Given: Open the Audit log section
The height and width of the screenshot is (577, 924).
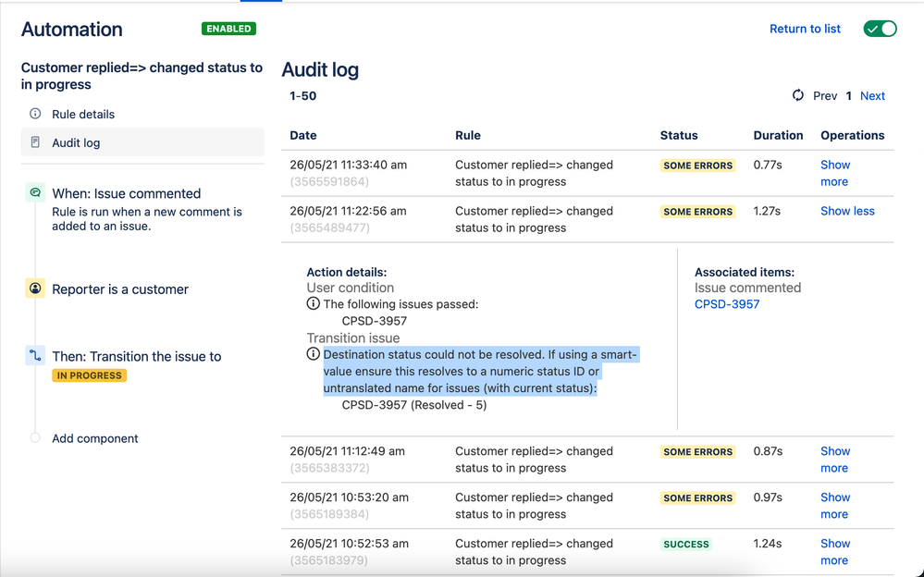Looking at the screenshot, I should coord(142,142).
